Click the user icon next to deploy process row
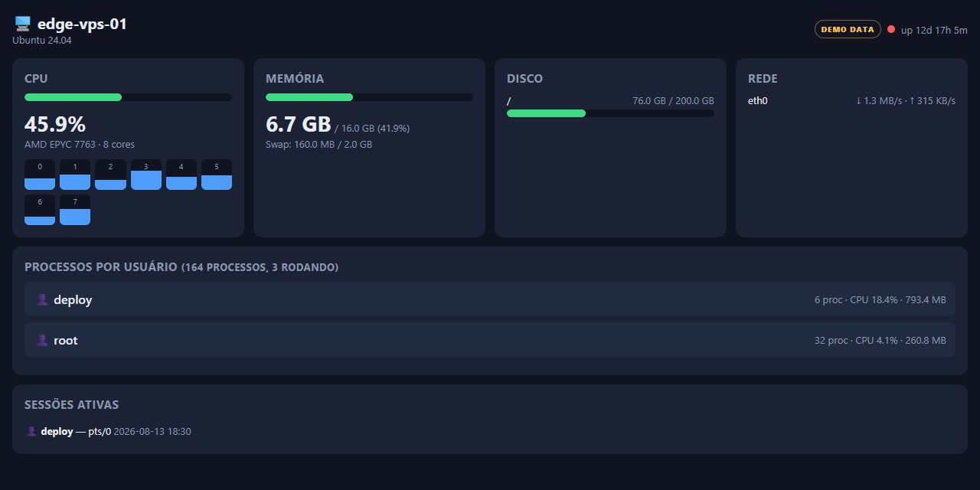980x490 pixels. [x=43, y=299]
